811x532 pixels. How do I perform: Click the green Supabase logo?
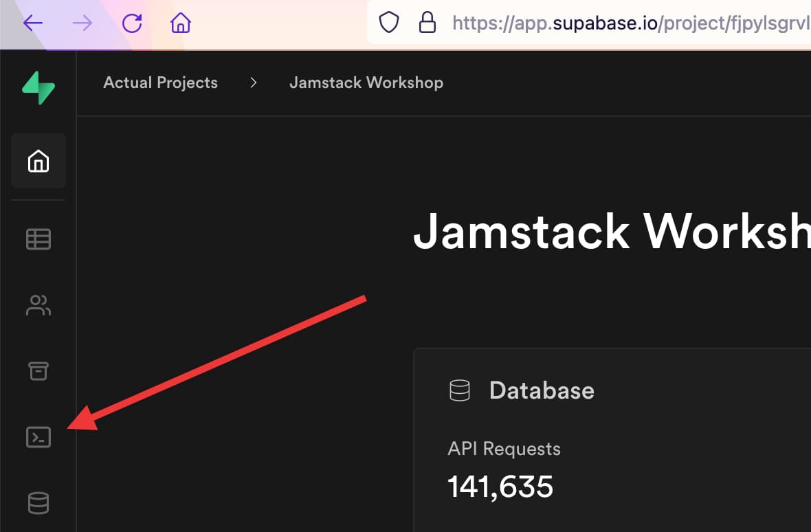(38, 87)
